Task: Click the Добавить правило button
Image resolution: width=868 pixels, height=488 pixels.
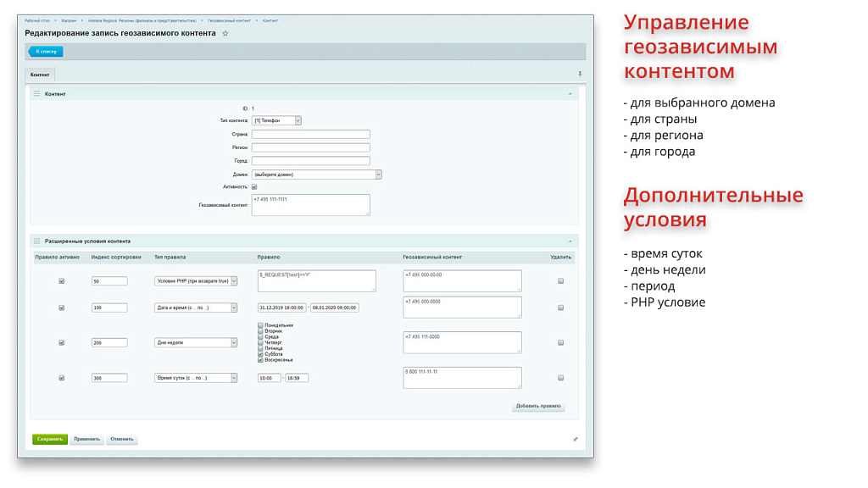Action: [538, 407]
